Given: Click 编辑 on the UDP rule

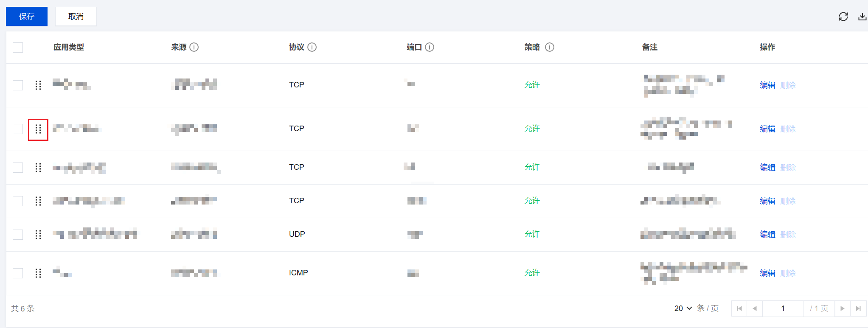Looking at the screenshot, I should click(767, 235).
